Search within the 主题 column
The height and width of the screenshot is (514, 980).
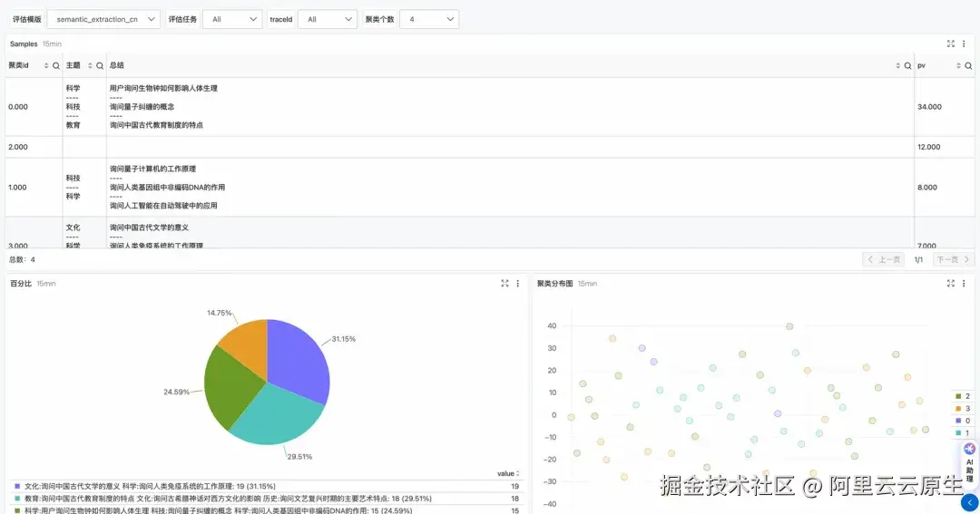100,65
